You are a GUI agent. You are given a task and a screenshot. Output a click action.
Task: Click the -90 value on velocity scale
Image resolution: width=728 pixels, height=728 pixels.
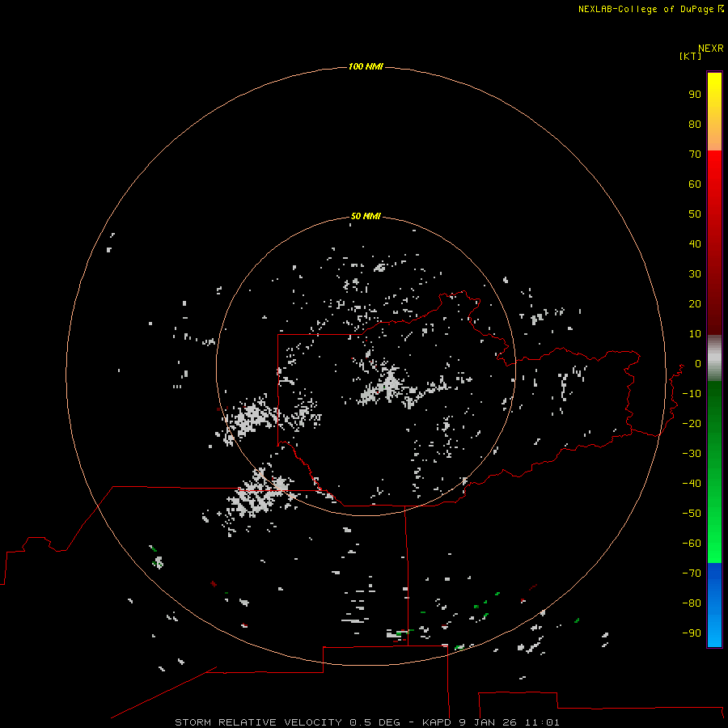pyautogui.click(x=692, y=633)
